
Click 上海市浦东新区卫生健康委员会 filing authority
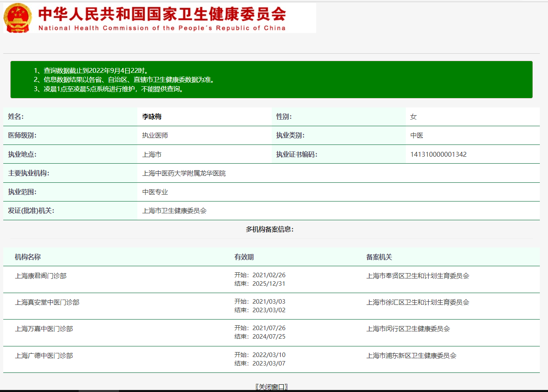tap(412, 356)
